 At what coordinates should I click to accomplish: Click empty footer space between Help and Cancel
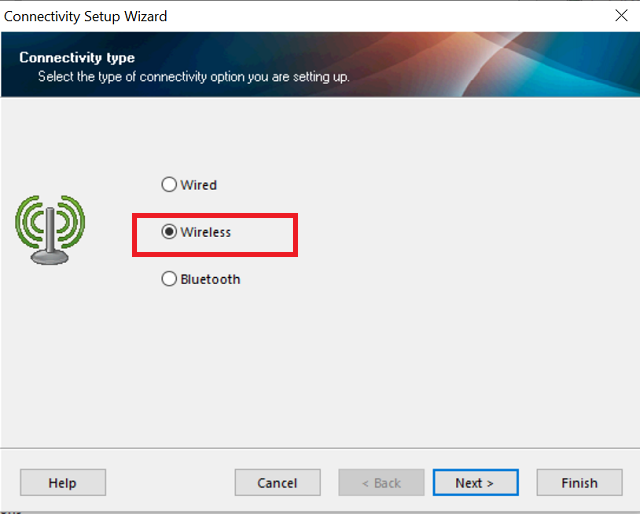tap(170, 483)
